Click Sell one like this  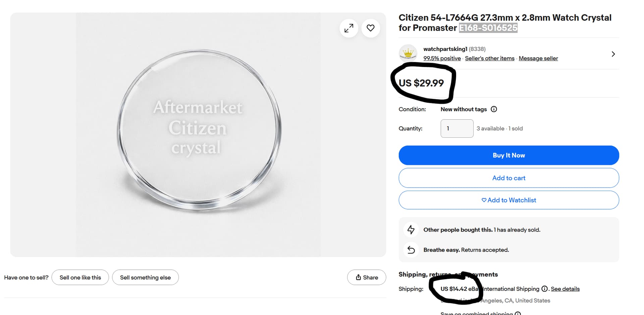[x=80, y=277]
